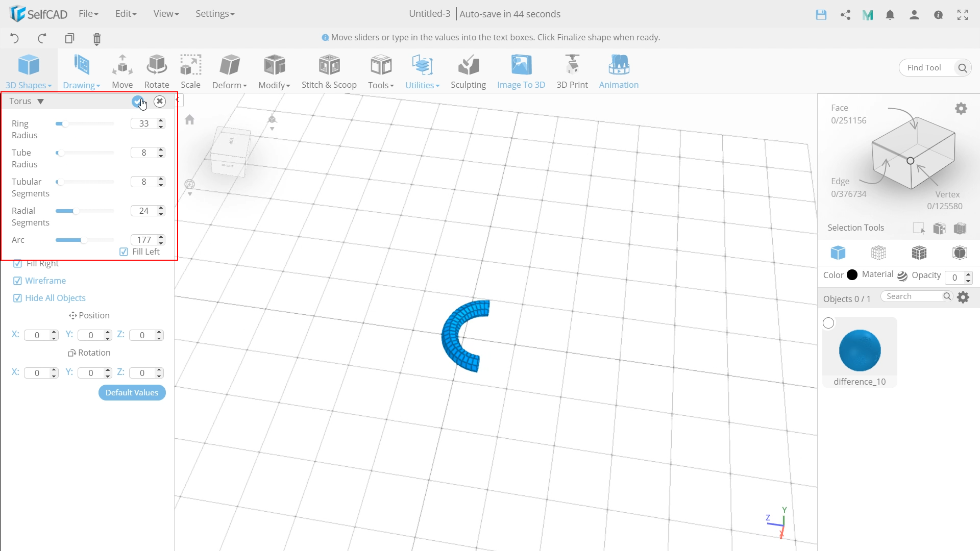Image resolution: width=980 pixels, height=551 pixels.
Task: Toggle the Hide All Objects checkbox
Action: pyautogui.click(x=17, y=298)
